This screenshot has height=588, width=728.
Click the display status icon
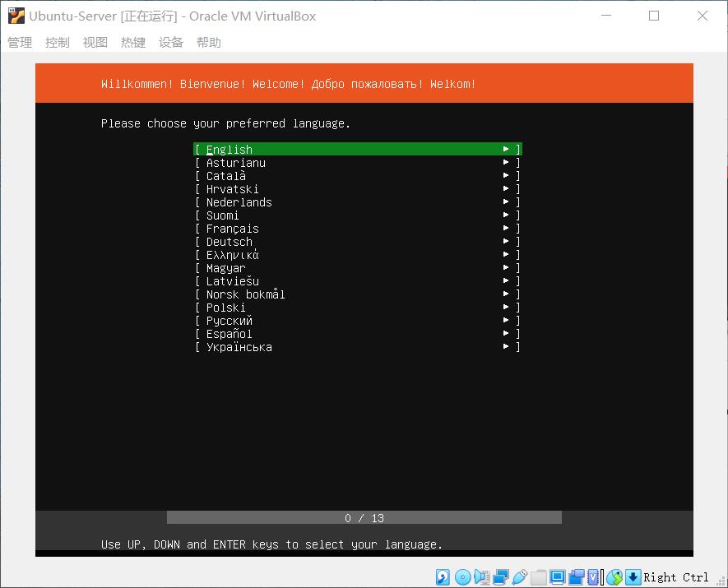[559, 577]
